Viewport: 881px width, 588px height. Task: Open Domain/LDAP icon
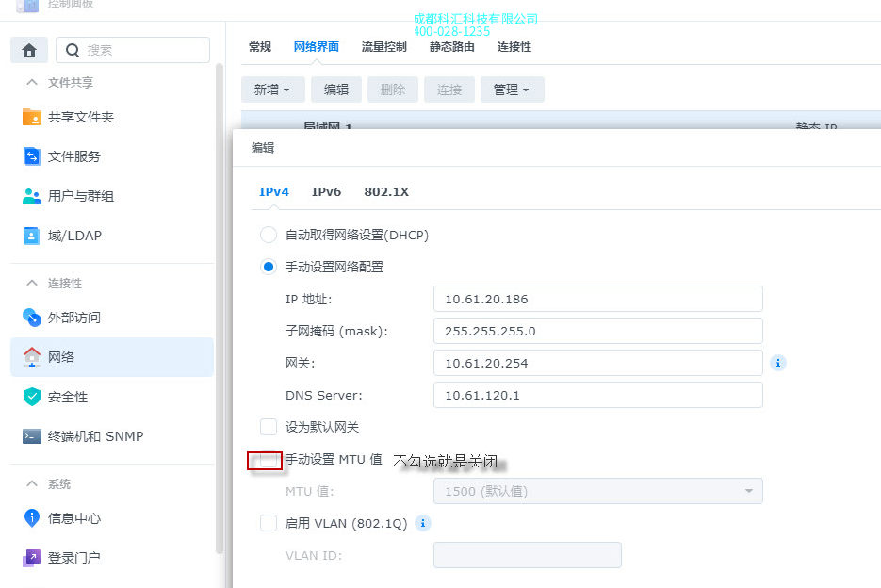tap(31, 236)
